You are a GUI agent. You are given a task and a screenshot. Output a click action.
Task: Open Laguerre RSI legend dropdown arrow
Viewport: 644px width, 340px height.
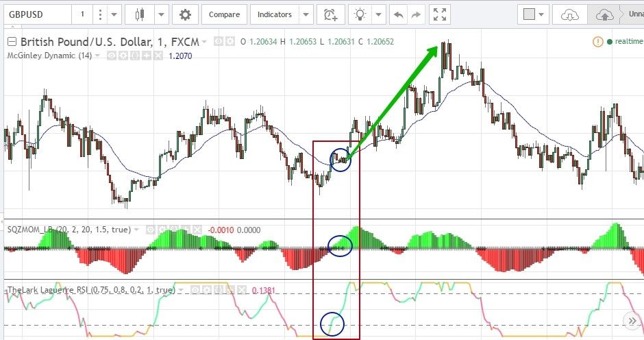pos(180,290)
